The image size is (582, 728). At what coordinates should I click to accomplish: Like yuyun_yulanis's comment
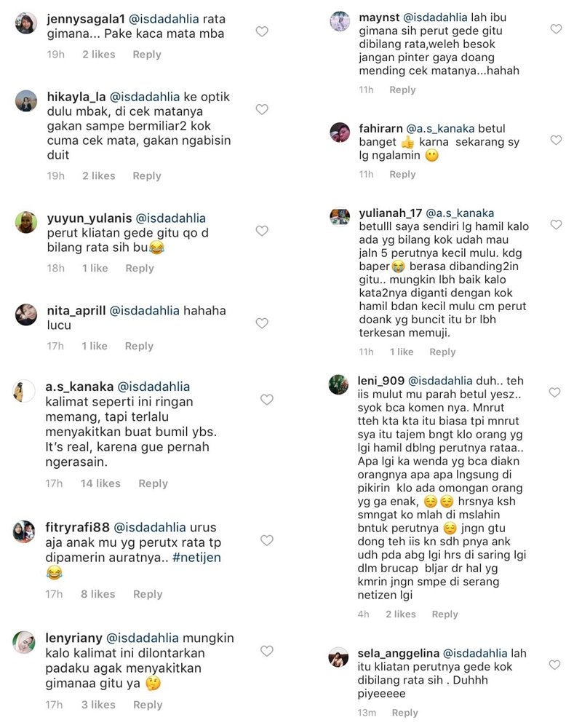pyautogui.click(x=262, y=231)
